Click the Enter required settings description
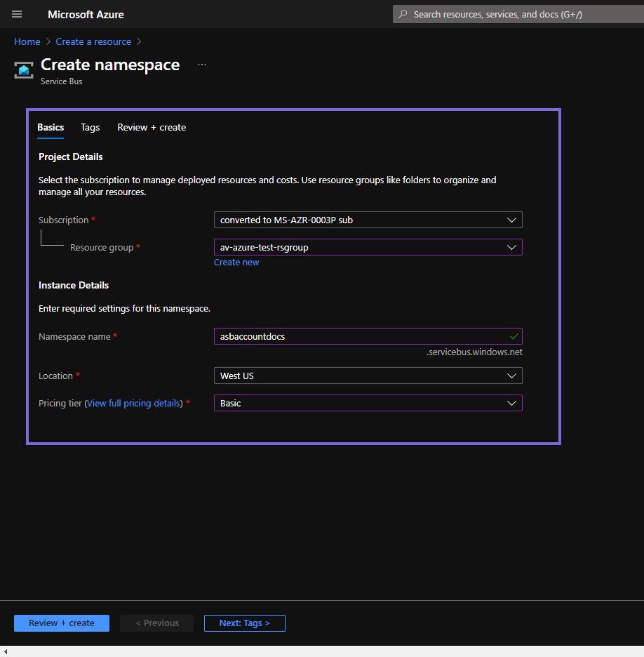Image resolution: width=644 pixels, height=657 pixels. tap(124, 308)
